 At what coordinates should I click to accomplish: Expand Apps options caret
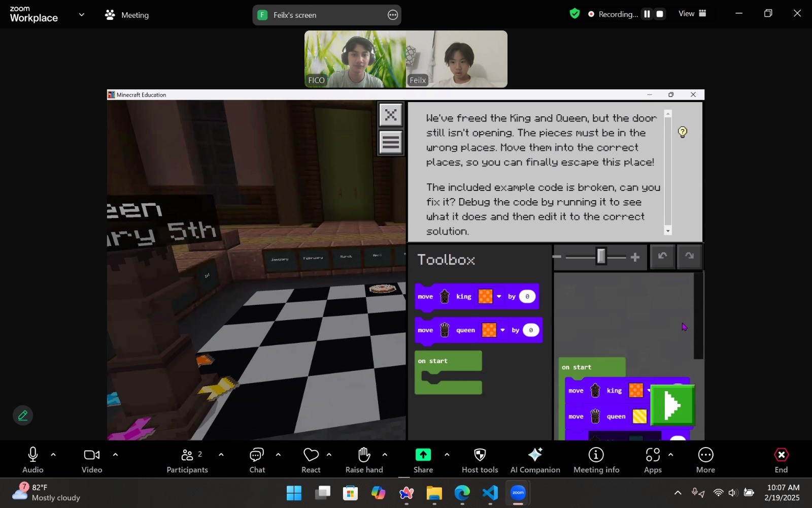click(671, 455)
